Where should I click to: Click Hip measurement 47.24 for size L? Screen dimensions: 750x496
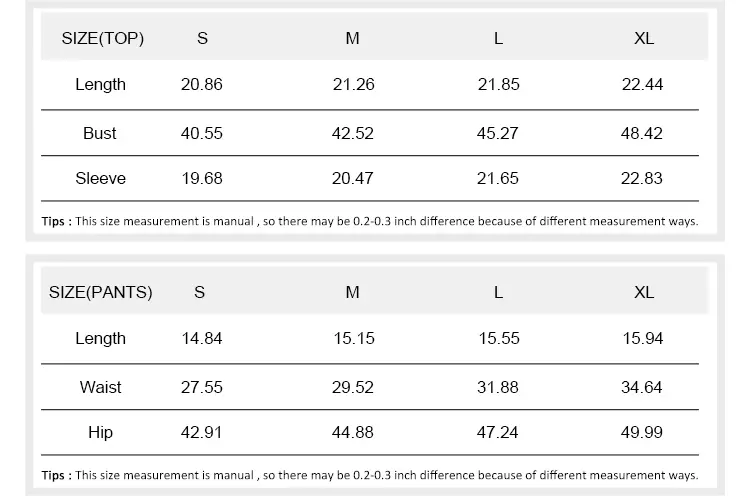click(498, 433)
